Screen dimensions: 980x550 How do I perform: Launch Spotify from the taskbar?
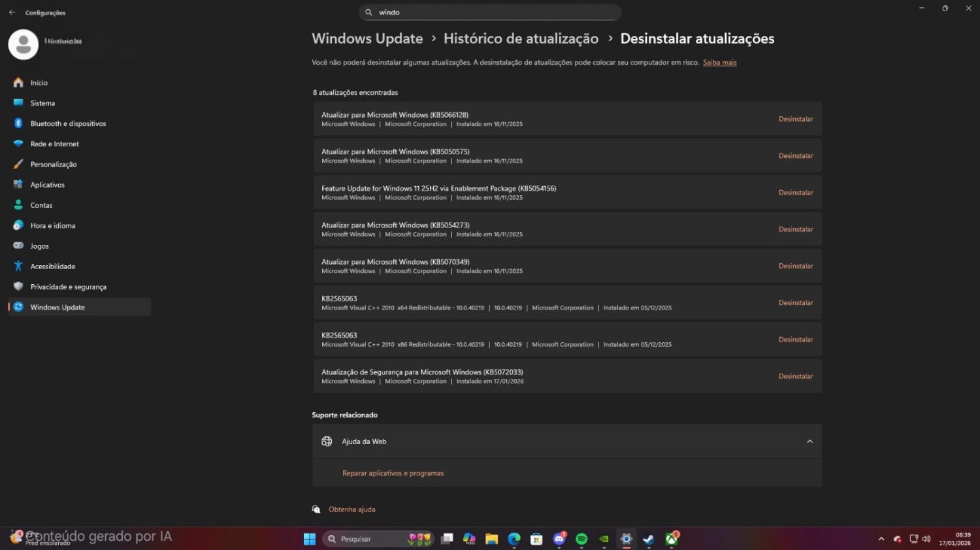coord(581,539)
